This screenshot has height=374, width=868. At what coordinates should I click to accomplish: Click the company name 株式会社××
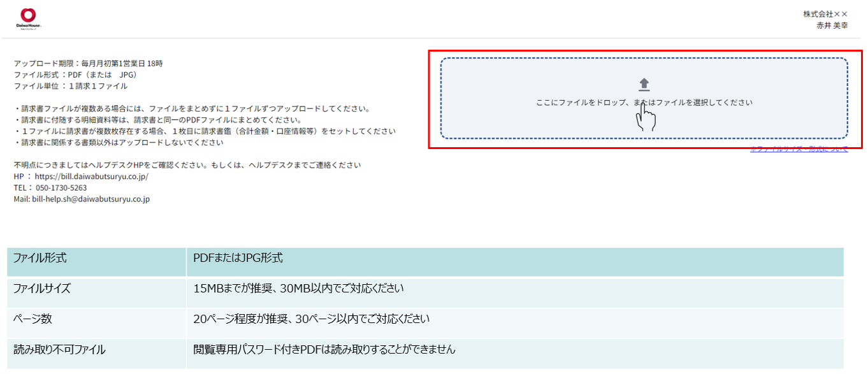click(x=834, y=14)
